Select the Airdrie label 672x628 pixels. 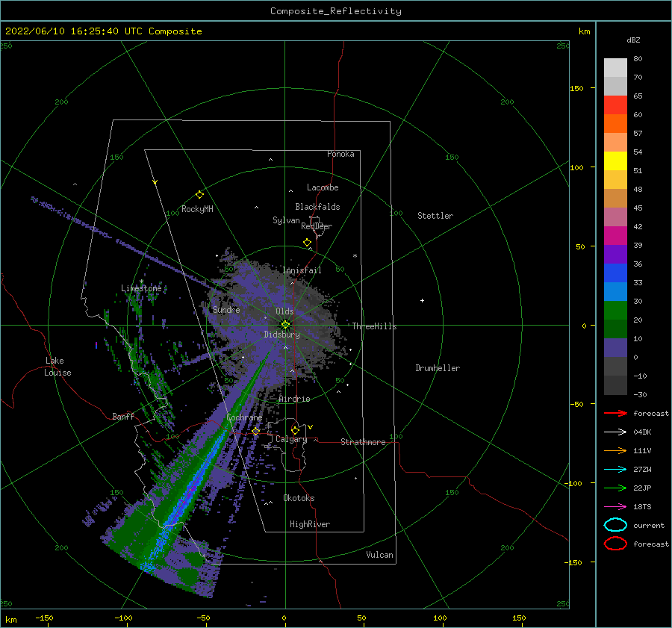(294, 399)
